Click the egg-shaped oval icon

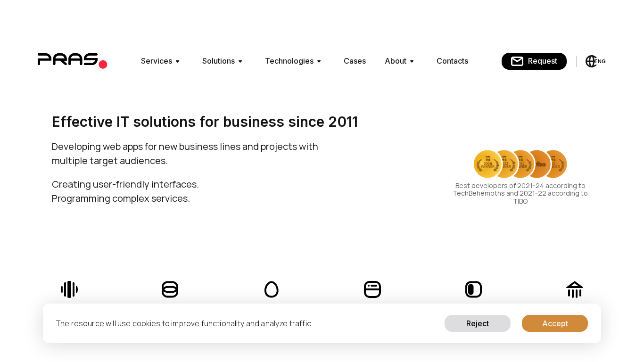coord(272,289)
